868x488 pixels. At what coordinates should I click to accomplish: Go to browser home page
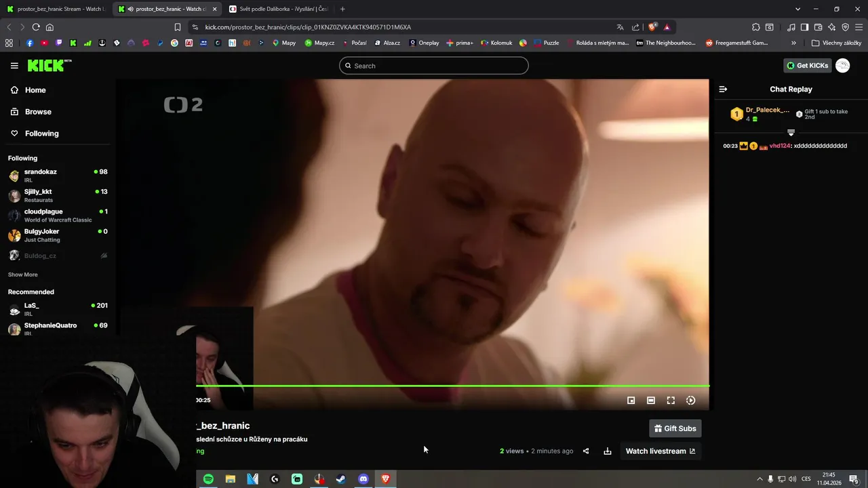click(x=50, y=27)
